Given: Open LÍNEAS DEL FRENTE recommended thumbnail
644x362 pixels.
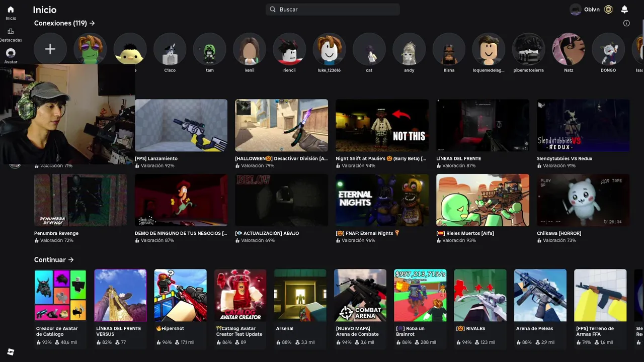Looking at the screenshot, I should tap(482, 125).
